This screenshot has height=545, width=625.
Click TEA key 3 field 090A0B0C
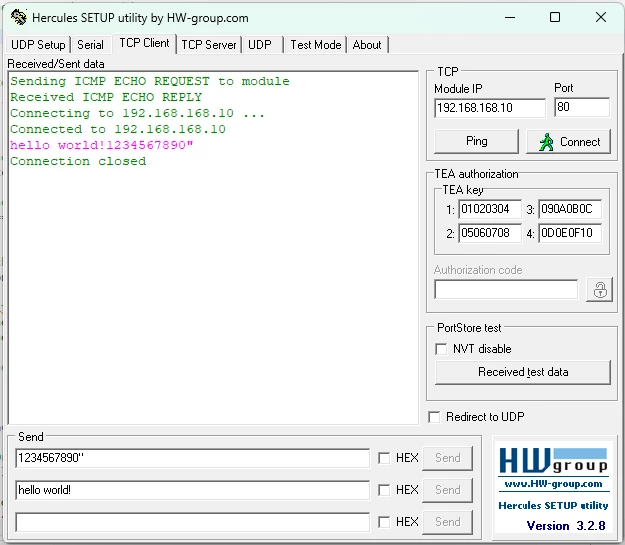(x=570, y=209)
